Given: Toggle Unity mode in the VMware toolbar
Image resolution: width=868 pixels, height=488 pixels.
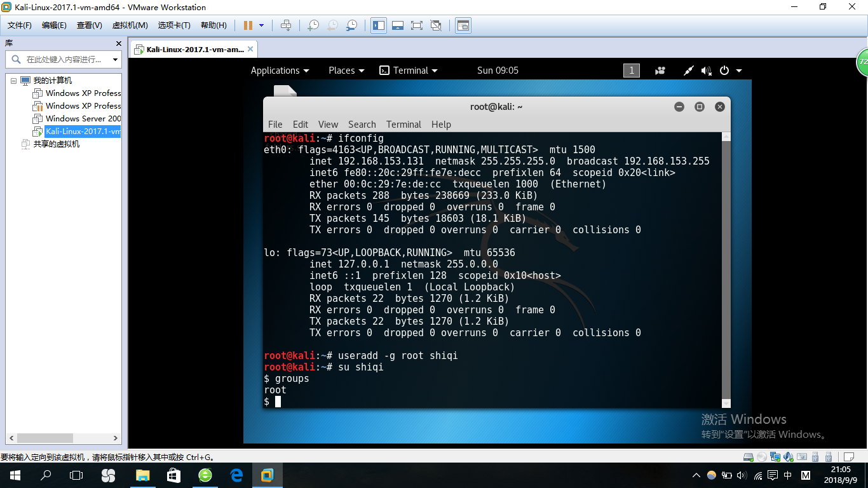Looking at the screenshot, I should coord(436,25).
